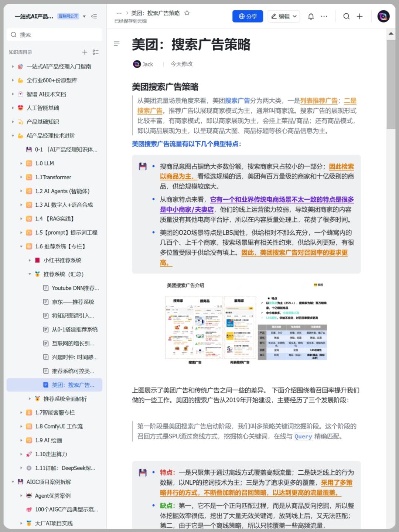
Task: Click the 互联网公开 visibility badge
Action: (x=68, y=16)
